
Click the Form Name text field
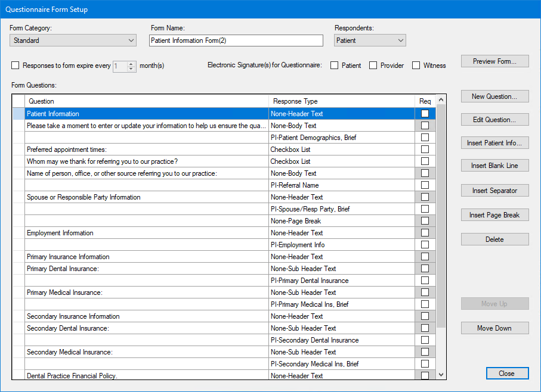coord(236,41)
